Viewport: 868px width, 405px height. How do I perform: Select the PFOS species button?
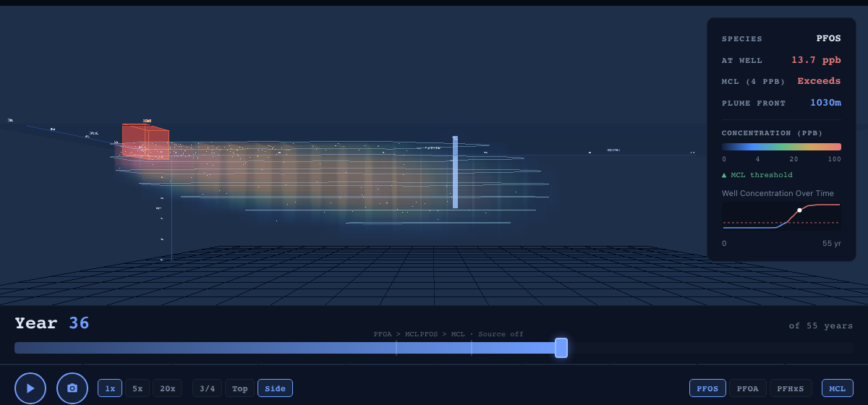(707, 388)
